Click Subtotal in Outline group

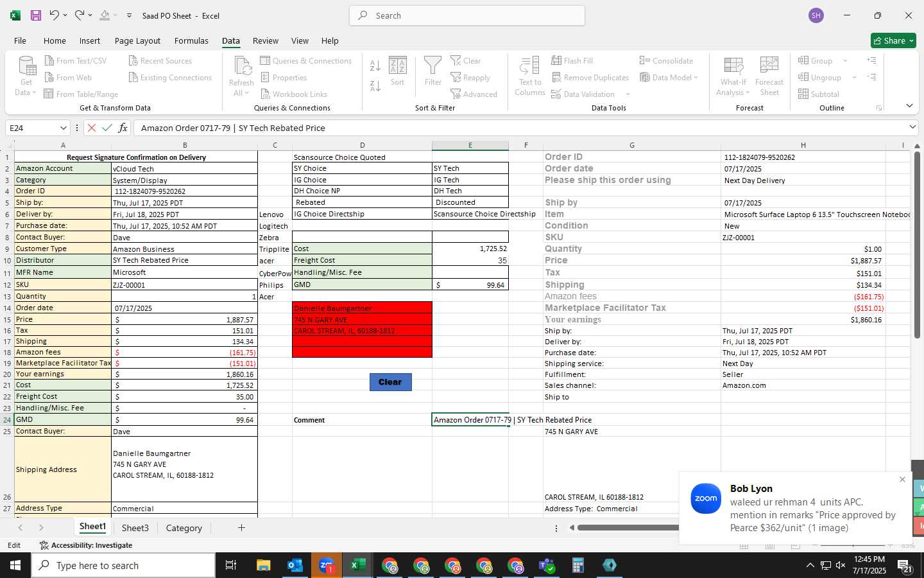click(819, 94)
